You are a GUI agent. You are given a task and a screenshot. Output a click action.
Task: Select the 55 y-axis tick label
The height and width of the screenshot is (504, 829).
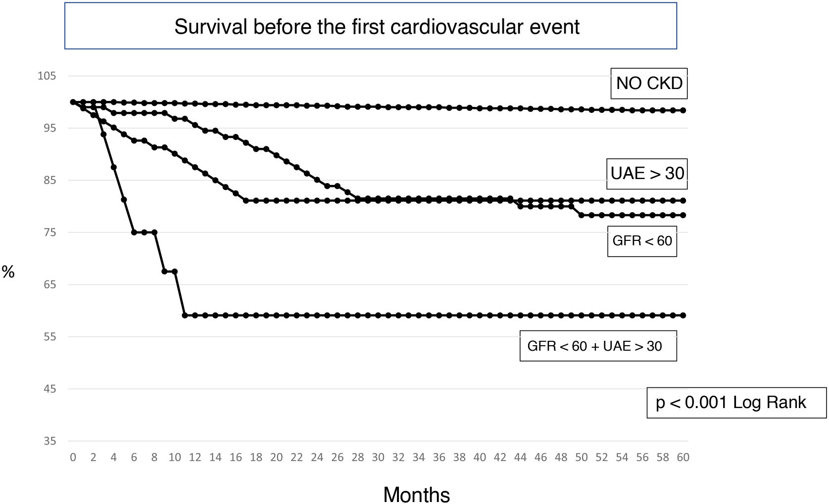click(x=49, y=337)
